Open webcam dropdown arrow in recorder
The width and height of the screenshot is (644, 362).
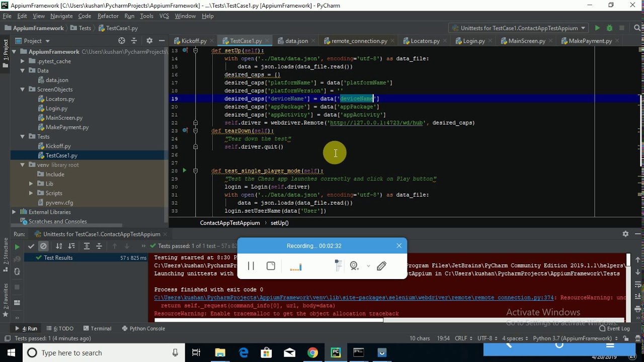click(x=368, y=266)
